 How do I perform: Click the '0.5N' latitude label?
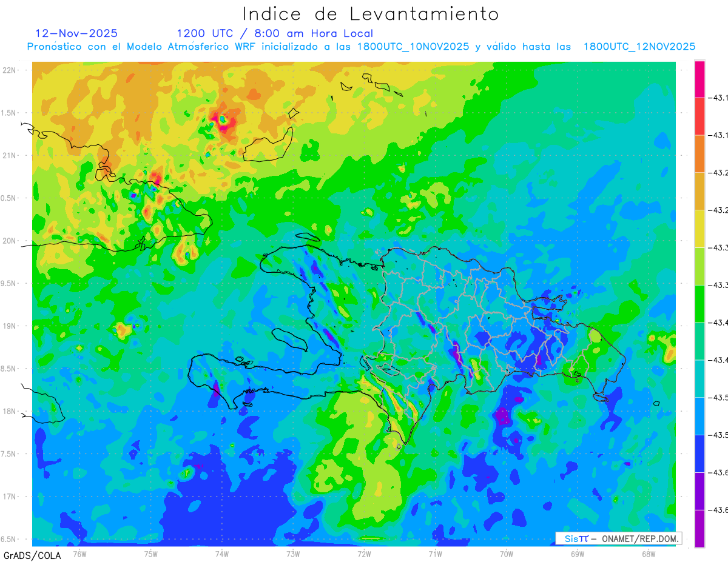pos(10,198)
